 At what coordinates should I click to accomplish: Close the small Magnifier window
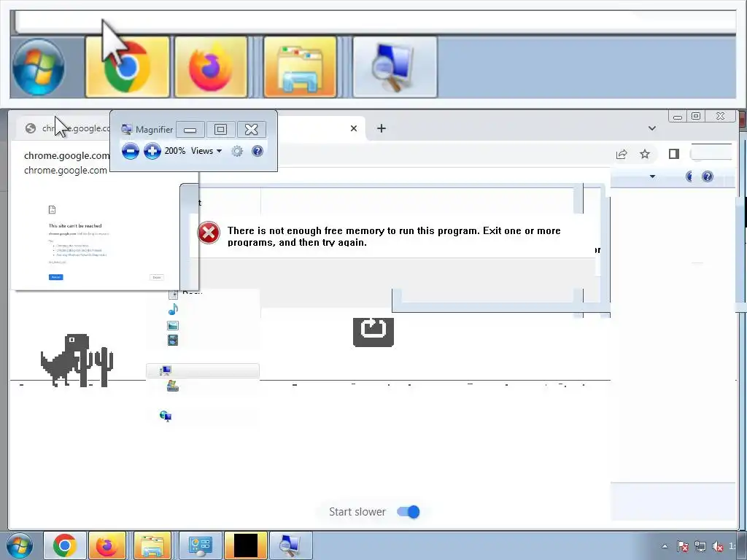251,130
